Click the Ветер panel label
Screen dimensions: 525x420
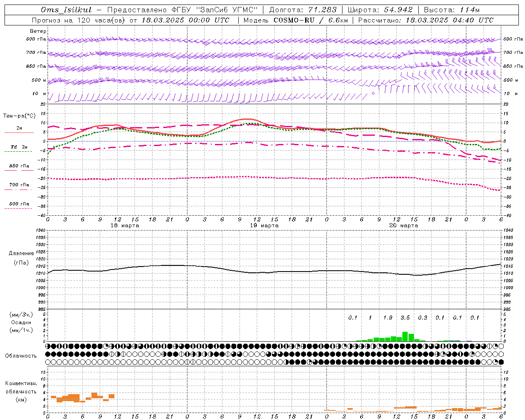click(38, 31)
